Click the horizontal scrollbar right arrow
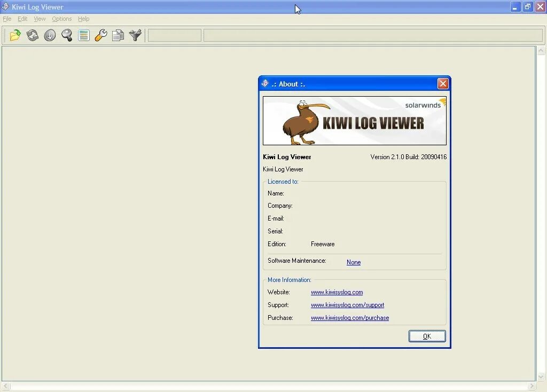547x392 pixels. point(532,386)
